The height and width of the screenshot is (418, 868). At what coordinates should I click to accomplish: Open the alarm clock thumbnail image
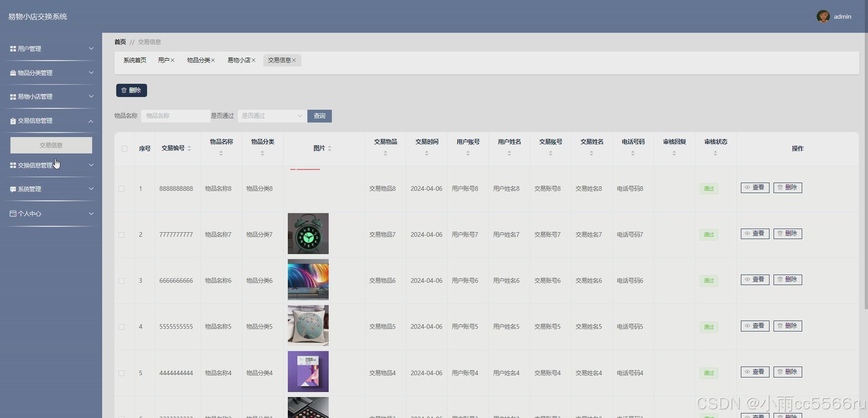click(308, 234)
